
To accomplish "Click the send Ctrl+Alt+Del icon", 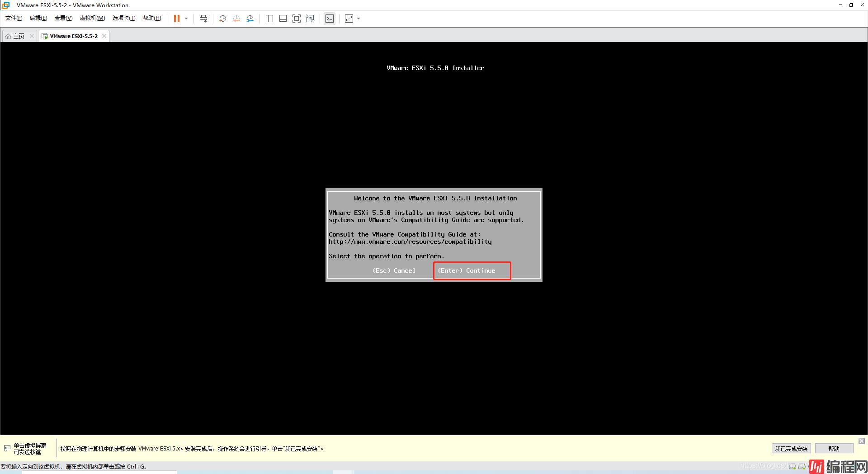I will 203,19.
